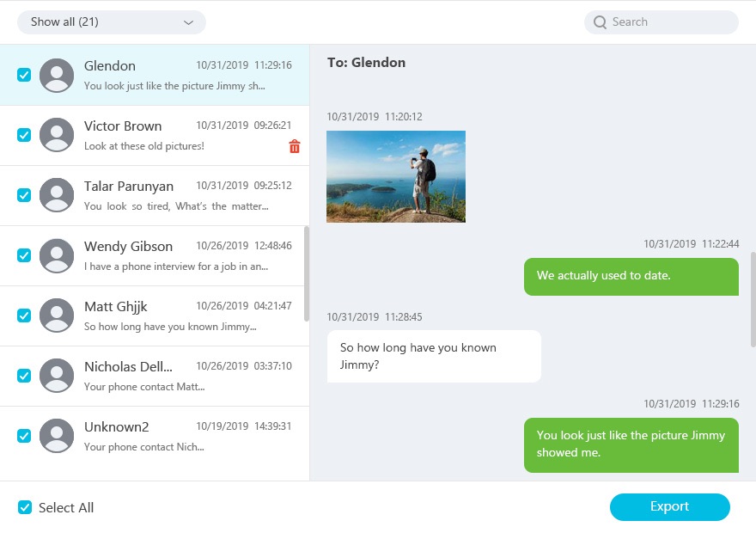Viewport: 756px width, 533px height.
Task: Click the Export button
Action: point(670,507)
